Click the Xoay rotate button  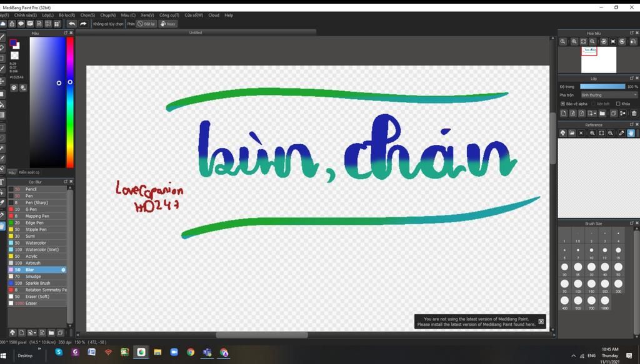pos(167,24)
